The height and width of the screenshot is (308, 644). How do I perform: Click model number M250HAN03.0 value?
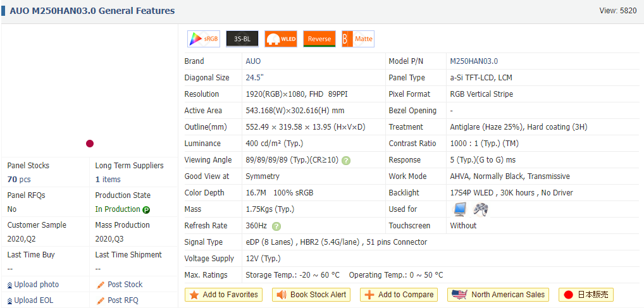pyautogui.click(x=474, y=61)
